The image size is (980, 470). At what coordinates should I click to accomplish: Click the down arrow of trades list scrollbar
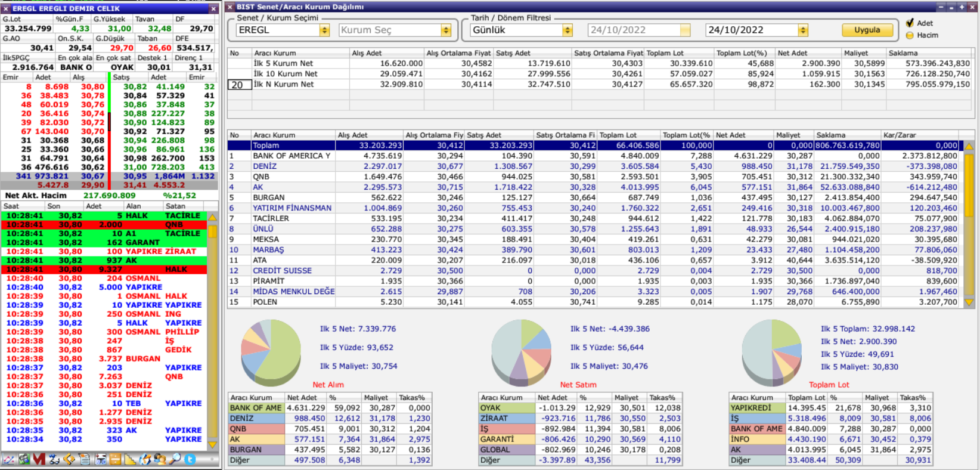click(213, 444)
